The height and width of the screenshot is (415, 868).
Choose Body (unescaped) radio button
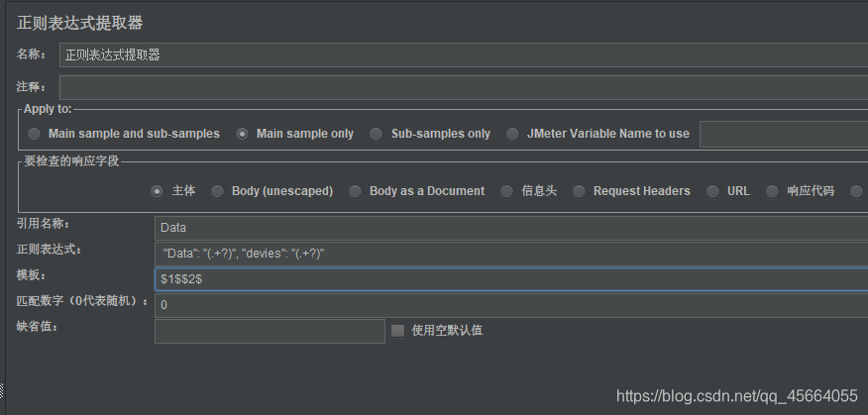[218, 191]
